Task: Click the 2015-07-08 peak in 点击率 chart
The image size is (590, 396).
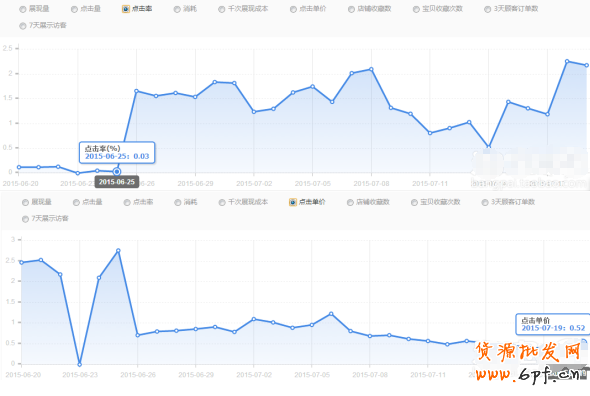Action: (x=371, y=69)
